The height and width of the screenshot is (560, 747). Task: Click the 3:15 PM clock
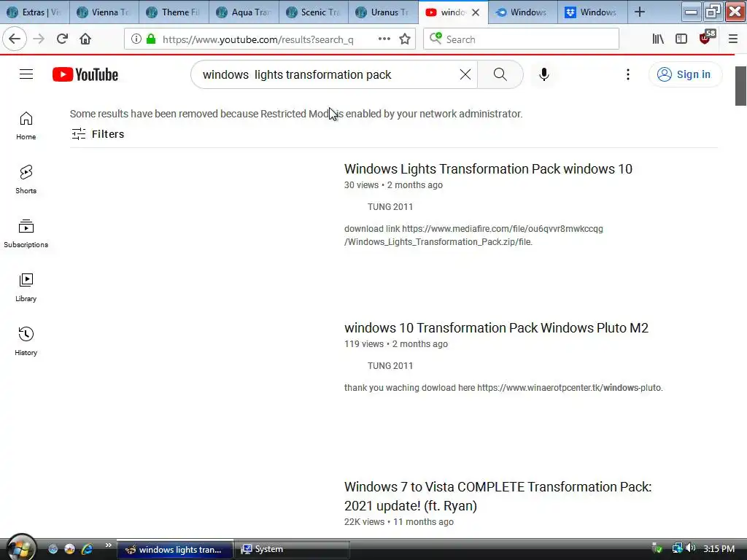[x=719, y=548]
